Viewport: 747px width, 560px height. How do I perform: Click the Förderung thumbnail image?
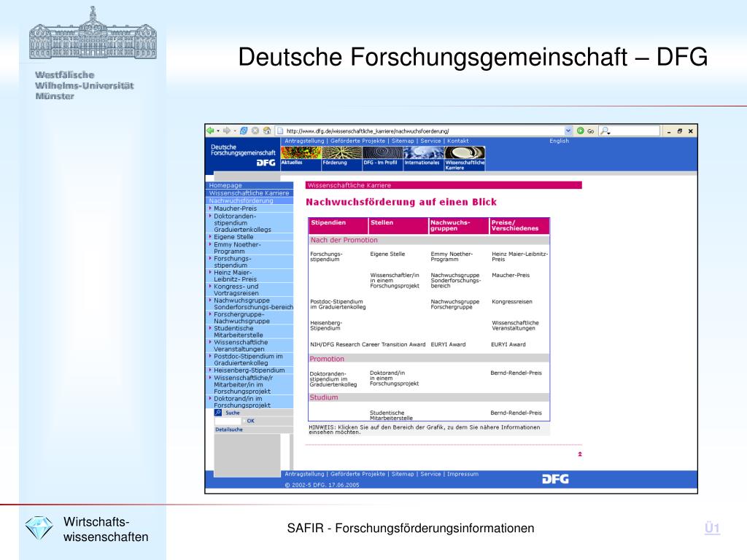(342, 152)
